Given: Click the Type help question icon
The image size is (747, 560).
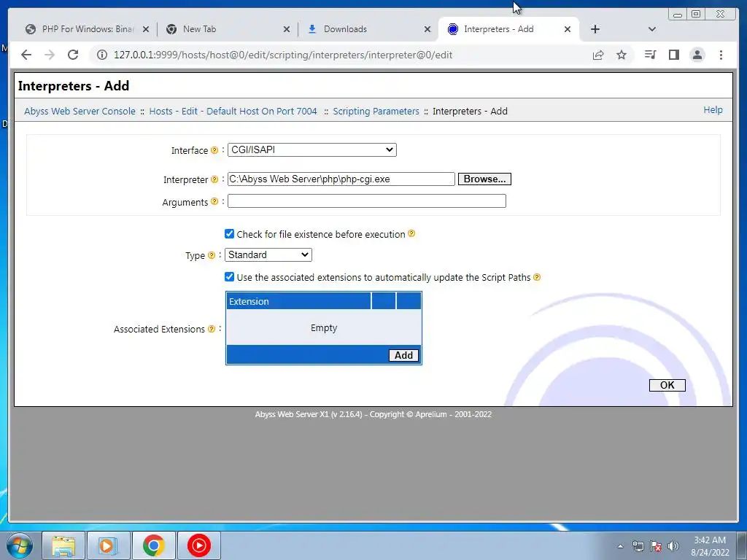Looking at the screenshot, I should pyautogui.click(x=212, y=255).
